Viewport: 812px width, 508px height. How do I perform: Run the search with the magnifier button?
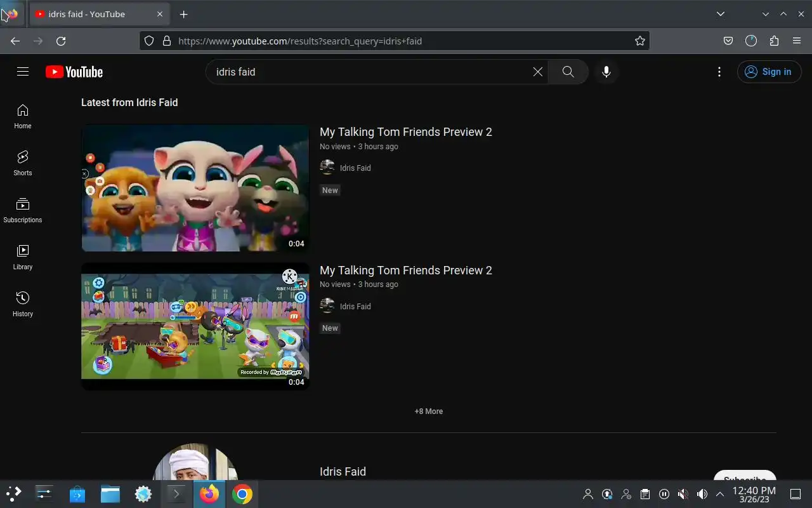[568, 72]
